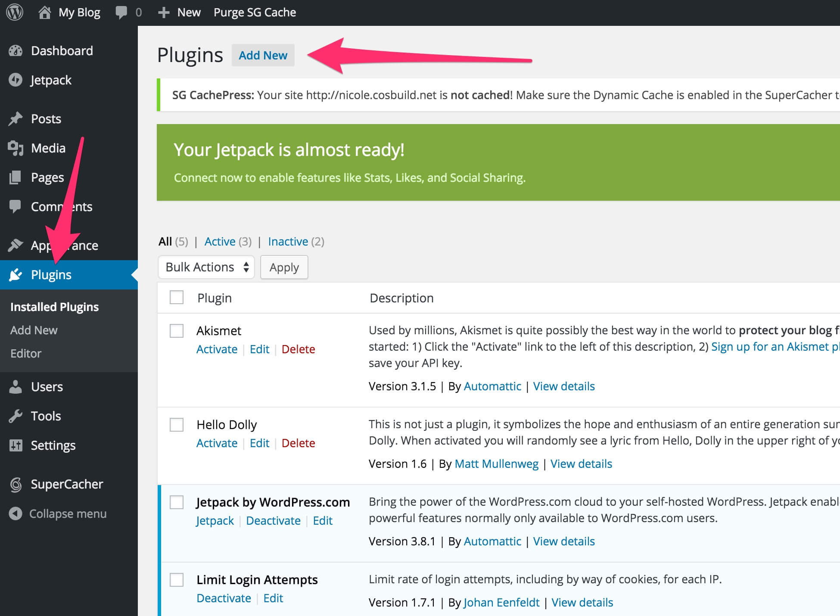Click the SuperCacher sidebar icon
Screen dimensions: 840x616
pyautogui.click(x=16, y=484)
